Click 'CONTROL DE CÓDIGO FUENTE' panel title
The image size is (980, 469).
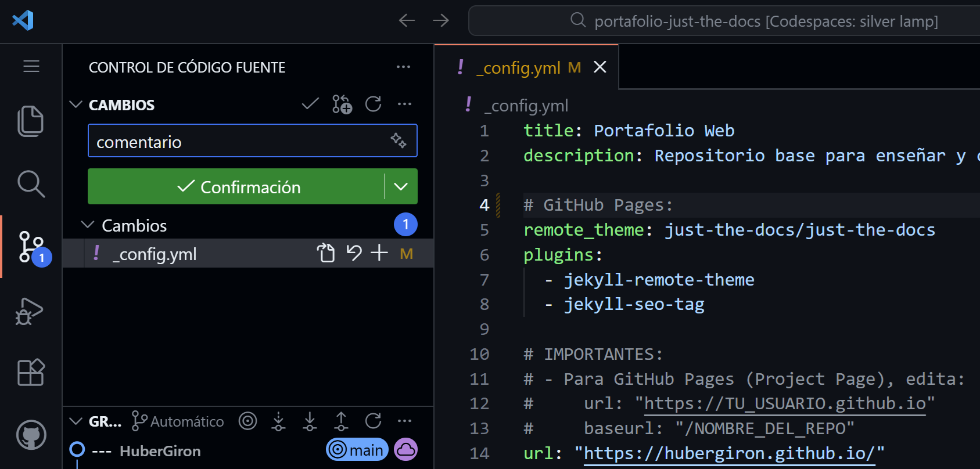point(187,67)
